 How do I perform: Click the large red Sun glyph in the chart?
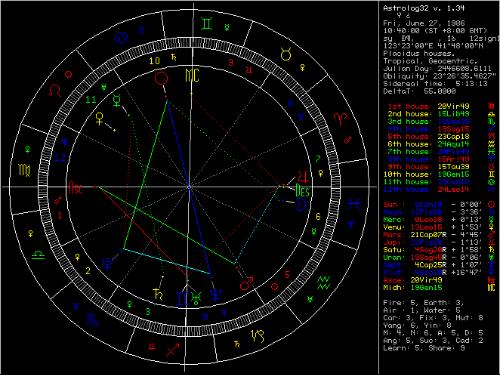pos(162,79)
